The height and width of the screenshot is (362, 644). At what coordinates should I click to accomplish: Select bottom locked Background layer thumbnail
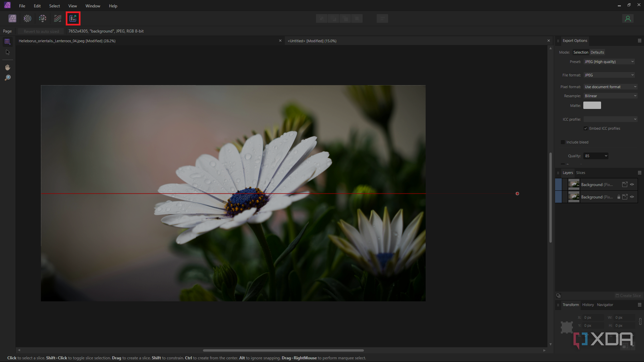574,197
